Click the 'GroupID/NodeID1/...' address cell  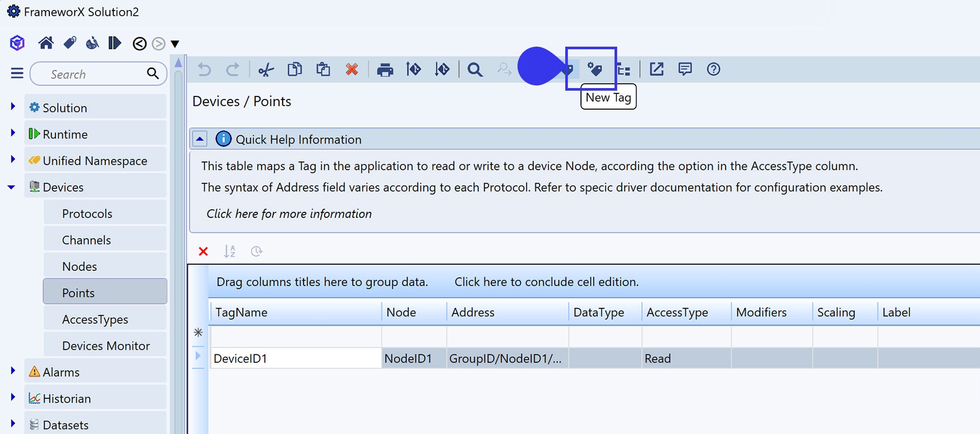[x=508, y=359]
